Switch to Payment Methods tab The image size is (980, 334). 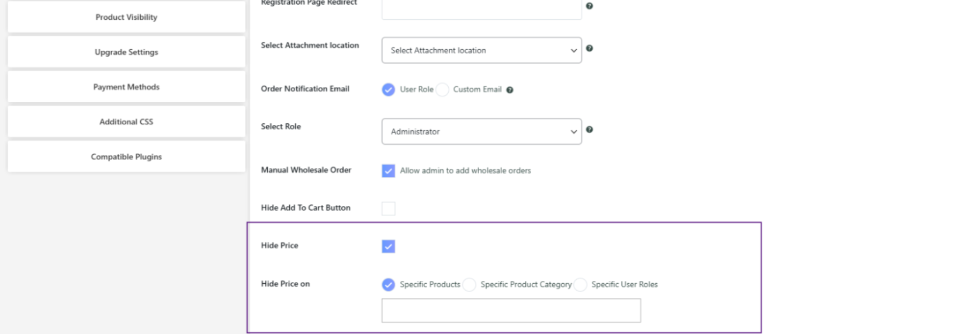[126, 87]
